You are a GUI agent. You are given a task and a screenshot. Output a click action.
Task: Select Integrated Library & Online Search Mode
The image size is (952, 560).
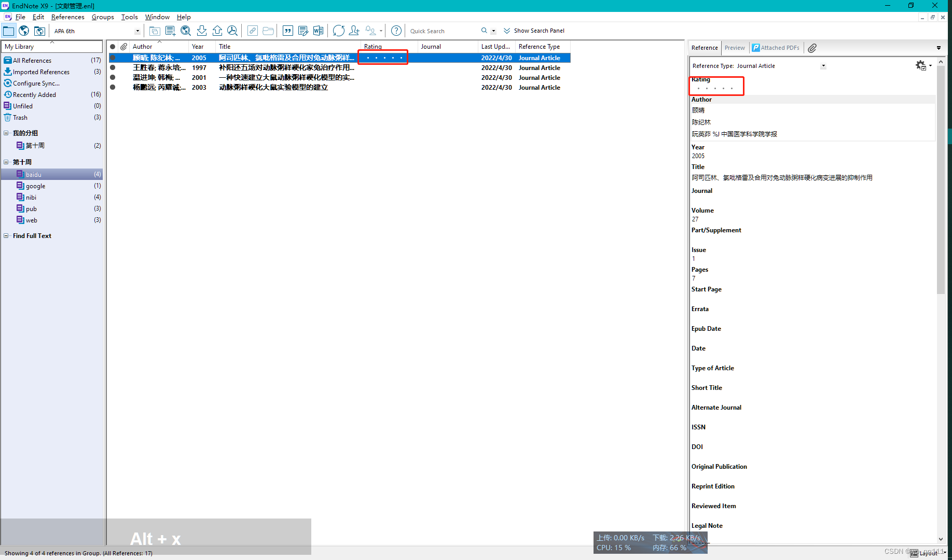point(39,31)
